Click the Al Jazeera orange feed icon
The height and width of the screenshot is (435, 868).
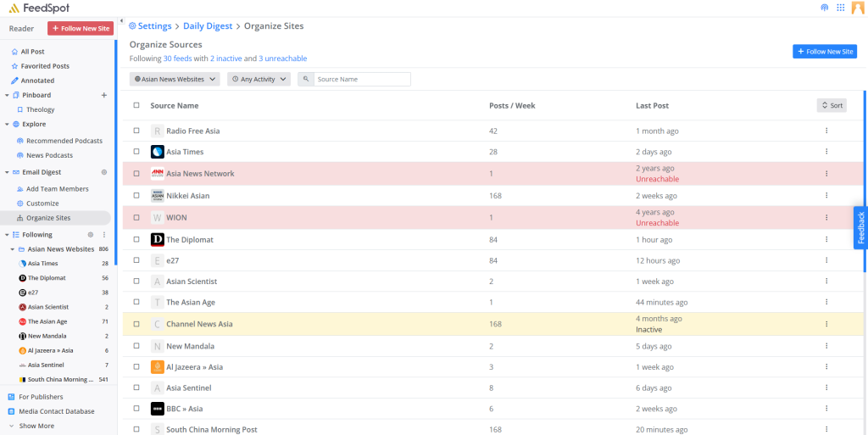click(x=157, y=367)
